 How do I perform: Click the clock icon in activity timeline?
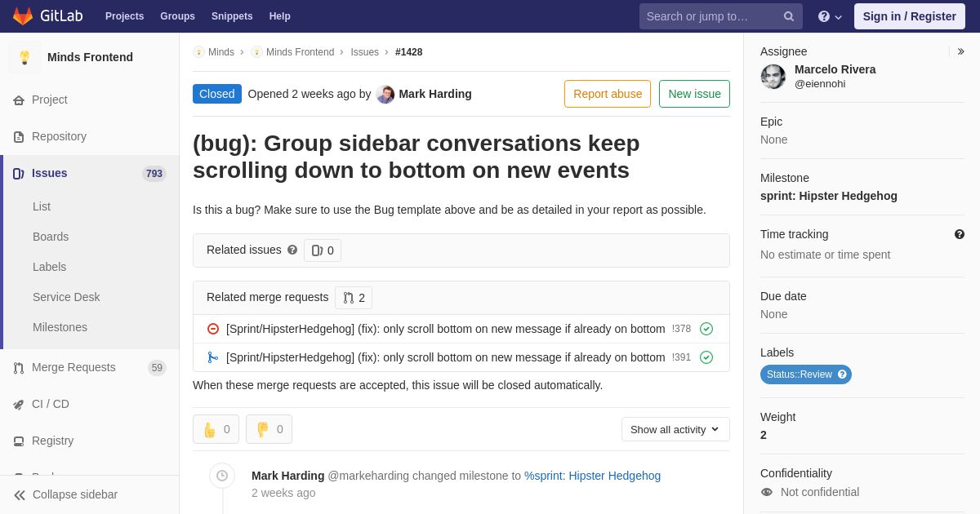point(222,476)
